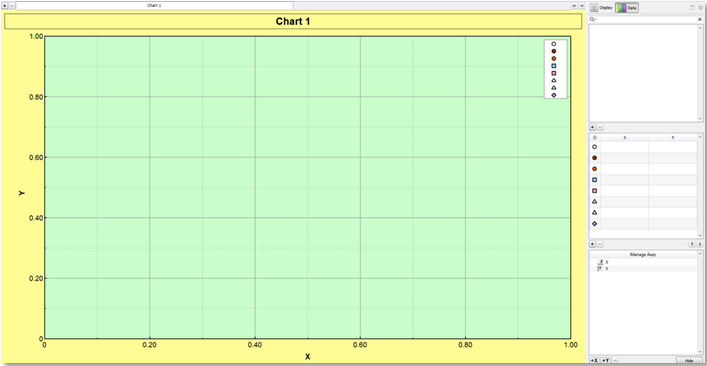
Task: Click the panel window icon next to the gear
Action: coord(693,8)
